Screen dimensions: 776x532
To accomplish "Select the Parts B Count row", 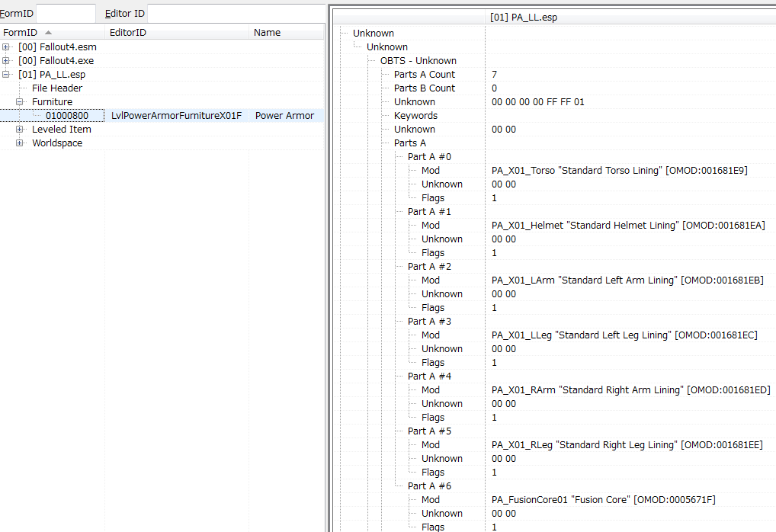I will [424, 88].
